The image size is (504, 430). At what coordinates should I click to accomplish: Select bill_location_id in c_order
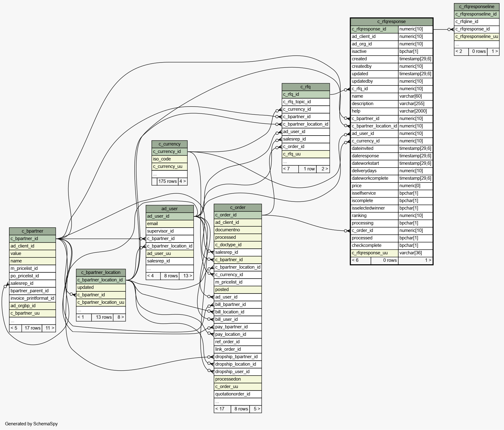click(238, 312)
